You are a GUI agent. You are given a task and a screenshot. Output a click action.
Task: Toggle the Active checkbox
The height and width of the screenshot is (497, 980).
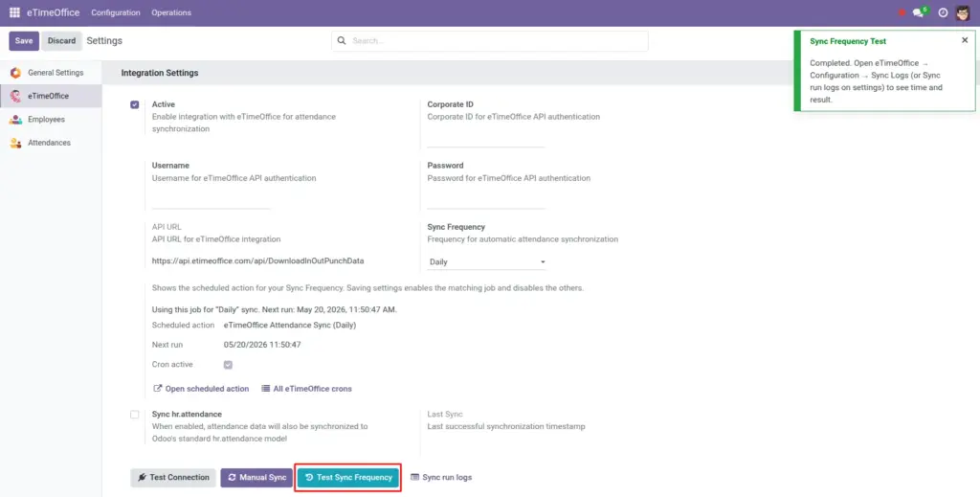click(x=134, y=104)
